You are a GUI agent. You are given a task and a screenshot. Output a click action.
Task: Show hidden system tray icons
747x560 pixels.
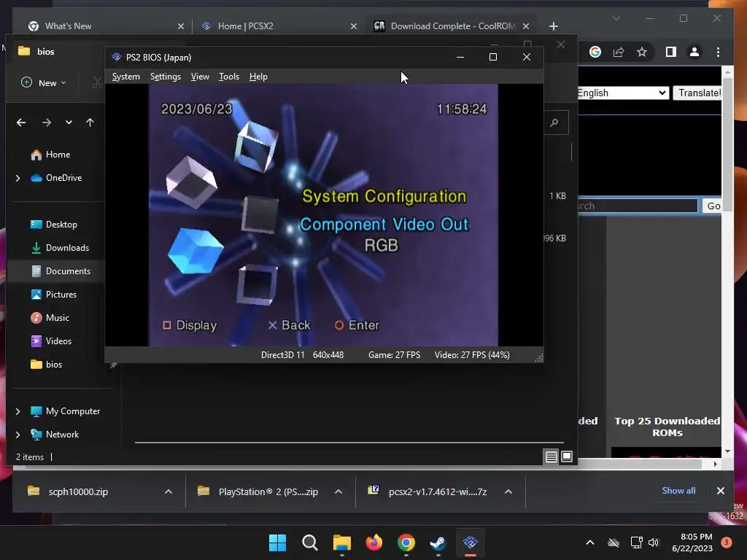point(589,542)
